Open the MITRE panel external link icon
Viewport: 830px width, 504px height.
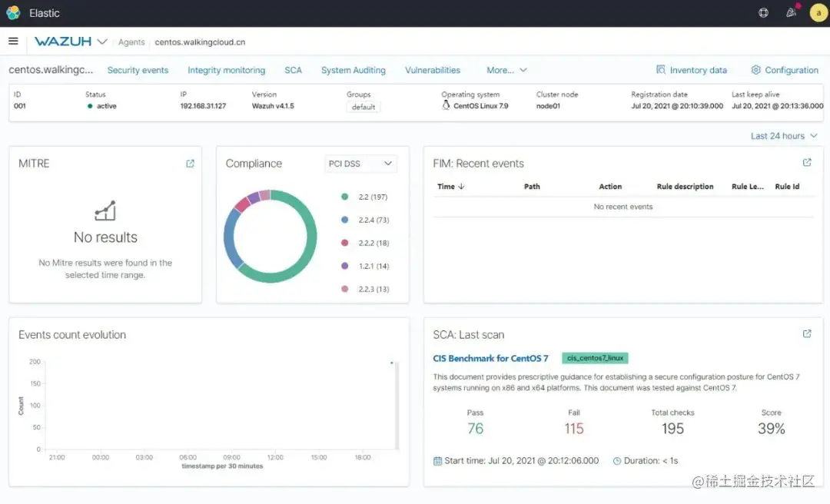pyautogui.click(x=190, y=164)
